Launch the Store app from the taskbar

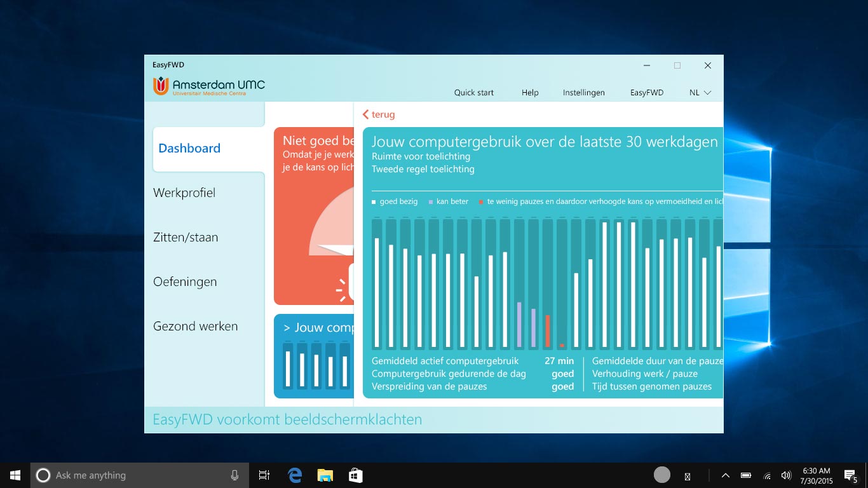(x=355, y=475)
